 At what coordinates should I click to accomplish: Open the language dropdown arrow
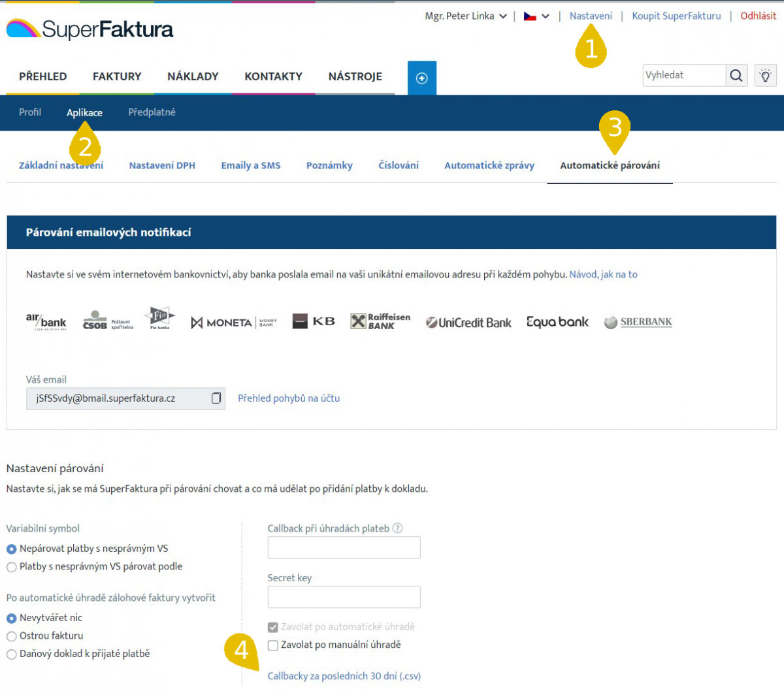[x=546, y=16]
